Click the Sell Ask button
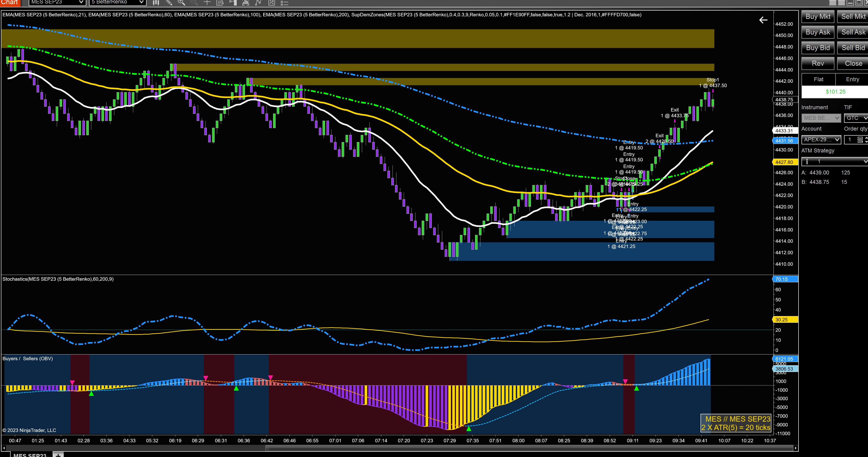The width and height of the screenshot is (868, 457). coord(853,32)
